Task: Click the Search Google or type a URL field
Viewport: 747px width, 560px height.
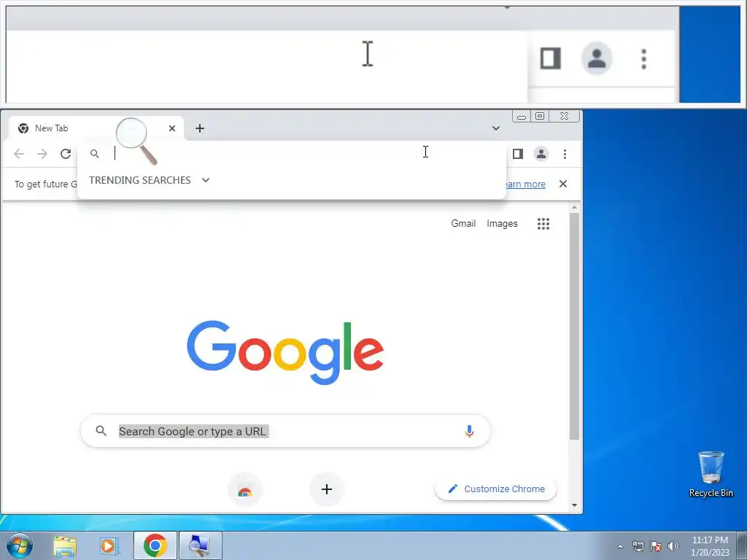Action: tap(286, 431)
